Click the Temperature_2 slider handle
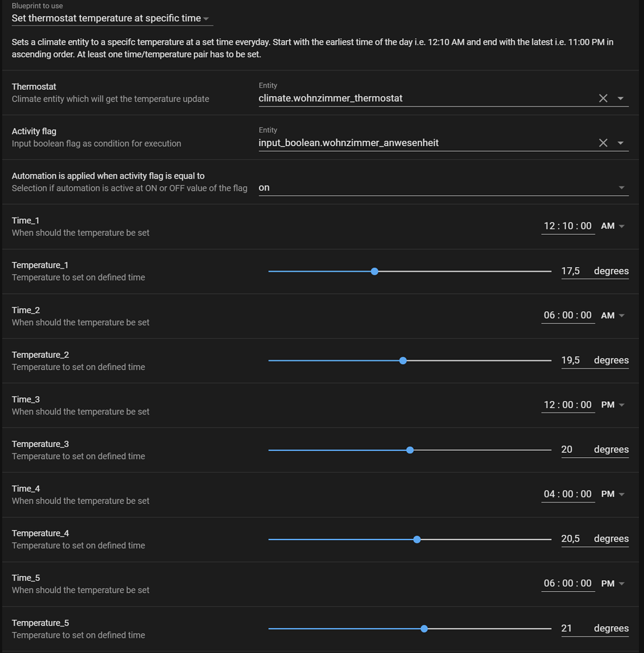The height and width of the screenshot is (653, 644). coord(403,360)
